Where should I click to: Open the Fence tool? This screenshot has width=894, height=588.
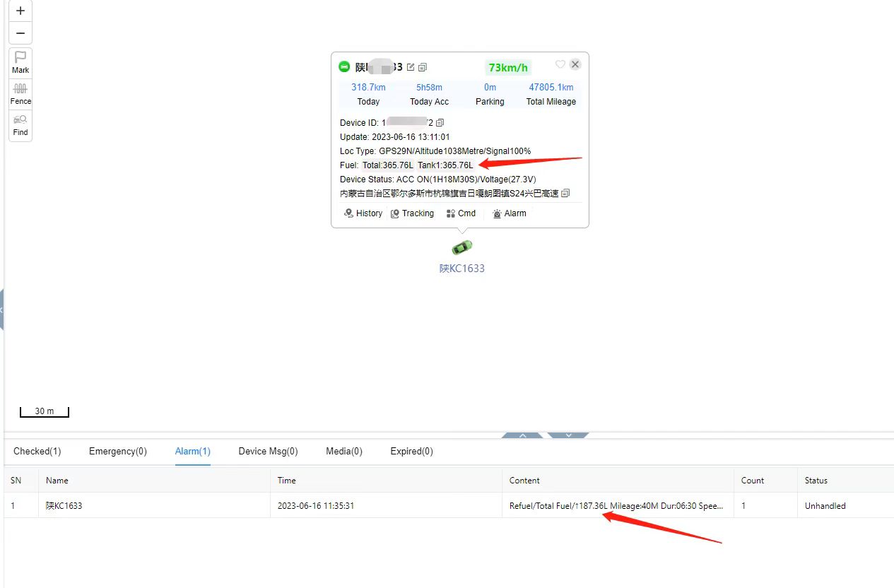(20, 93)
